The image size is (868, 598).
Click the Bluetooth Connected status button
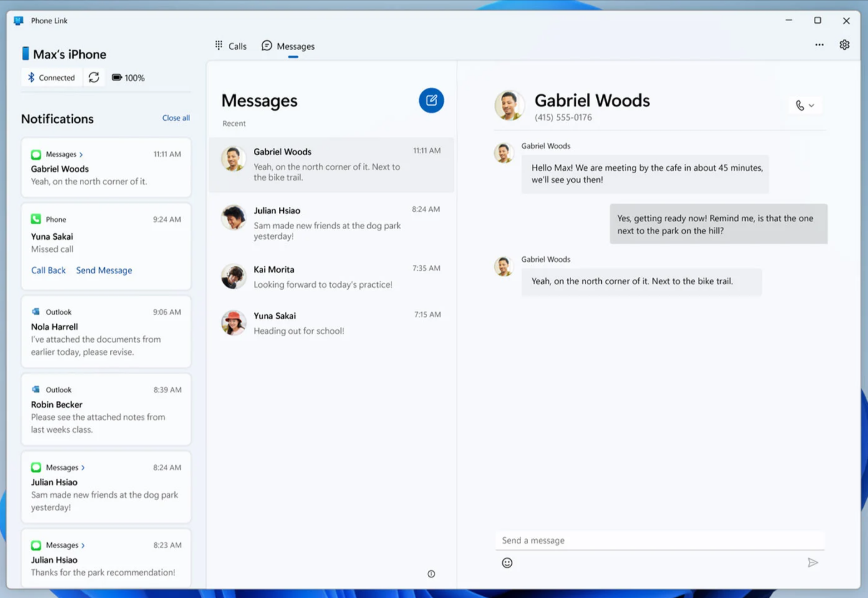[51, 77]
